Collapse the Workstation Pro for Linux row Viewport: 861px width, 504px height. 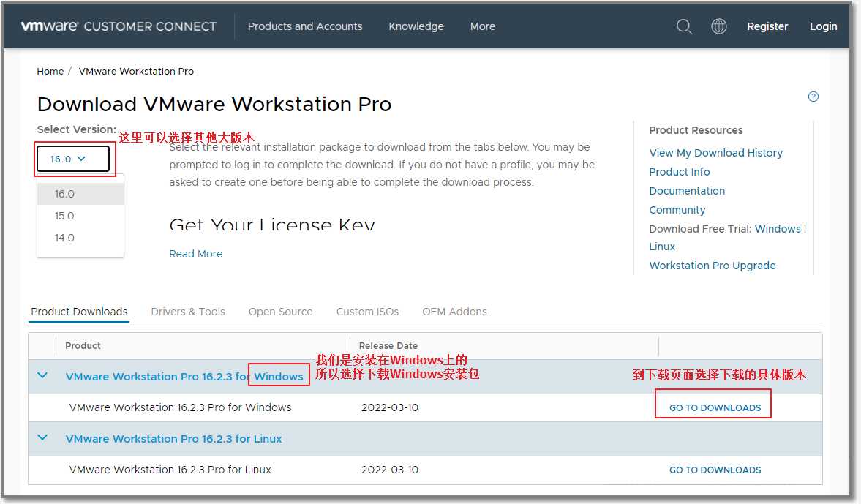[42, 438]
